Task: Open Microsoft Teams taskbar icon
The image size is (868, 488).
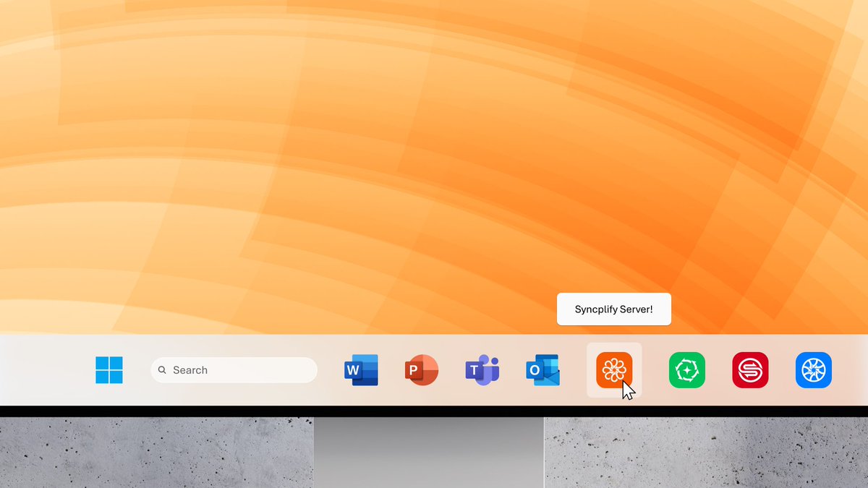Action: [x=482, y=370]
